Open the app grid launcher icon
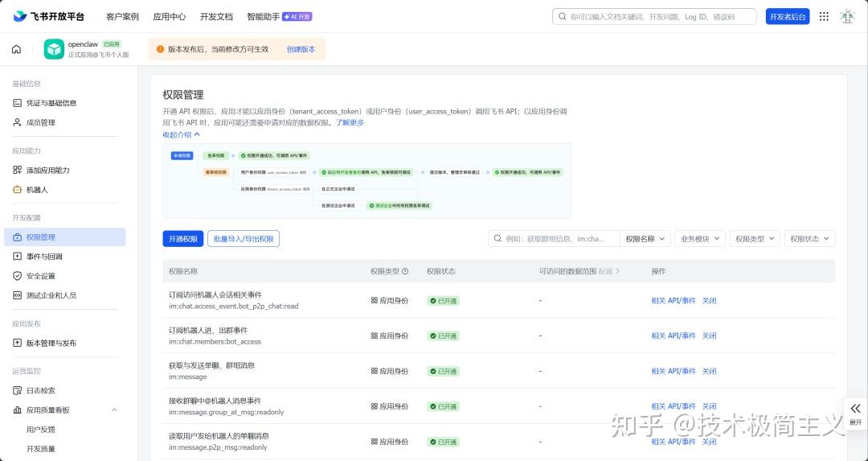Image resolution: width=868 pixels, height=461 pixels. 824,16
